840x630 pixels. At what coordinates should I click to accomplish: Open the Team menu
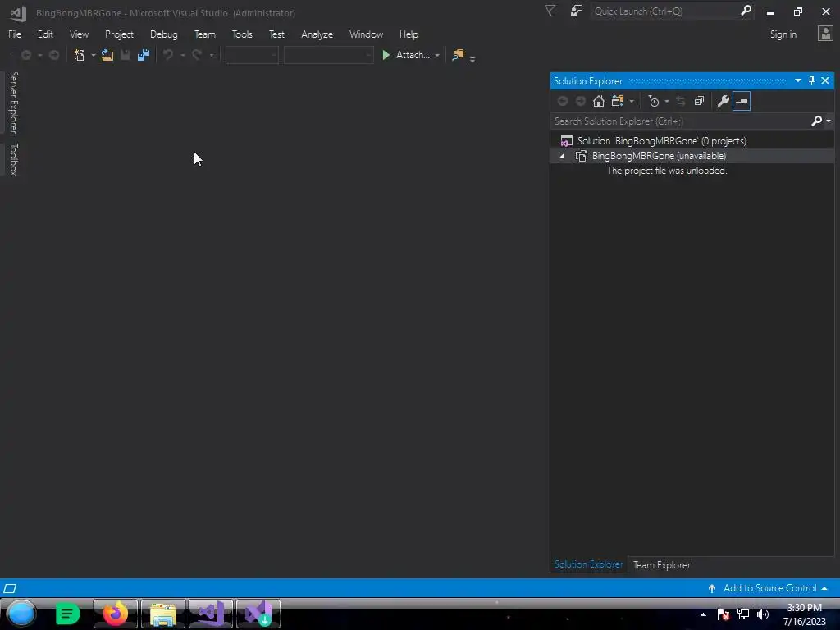click(204, 34)
